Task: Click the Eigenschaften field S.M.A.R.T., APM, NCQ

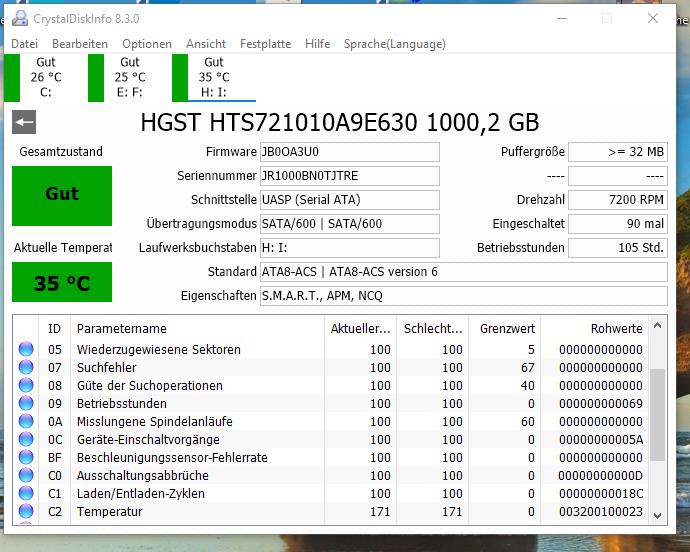Action: (x=464, y=296)
